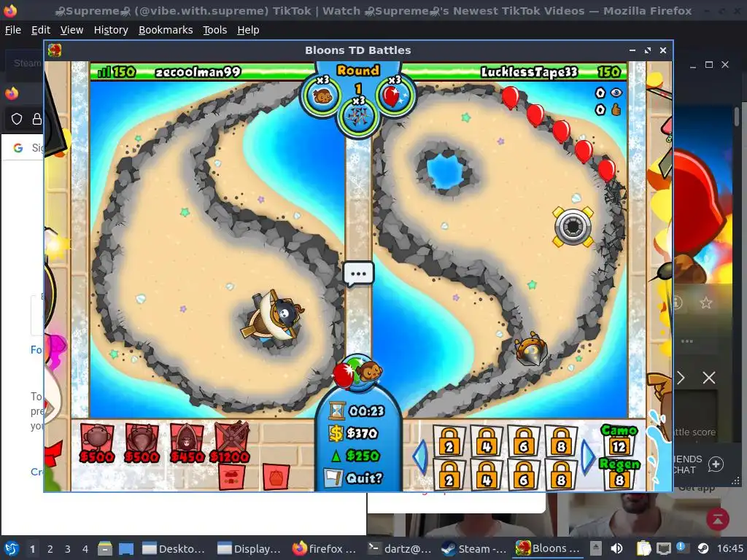Click the $250 income indicator
Image resolution: width=747 pixels, height=560 pixels.
(355, 456)
